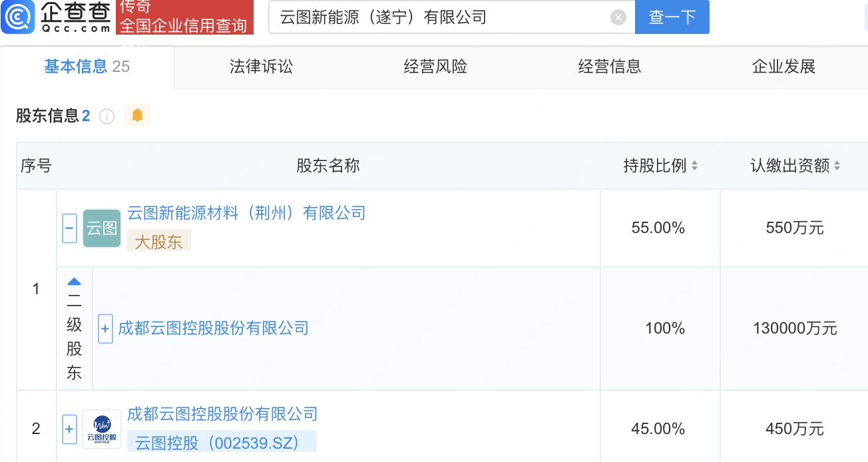Click the 股东名称 column header
This screenshot has width=868, height=462.
[328, 166]
